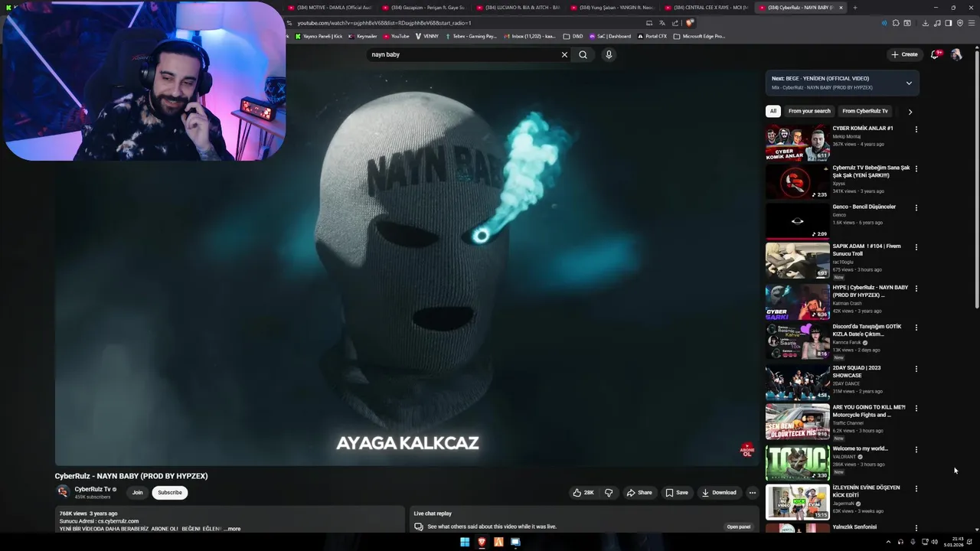Open the SaC | Dashboard bookmark
980x551 pixels.
click(610, 36)
